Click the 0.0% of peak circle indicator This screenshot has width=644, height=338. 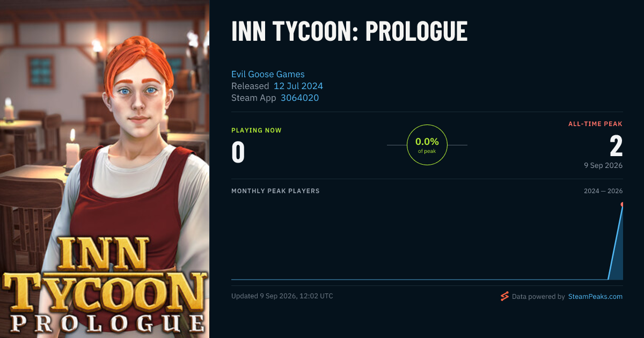tap(427, 145)
